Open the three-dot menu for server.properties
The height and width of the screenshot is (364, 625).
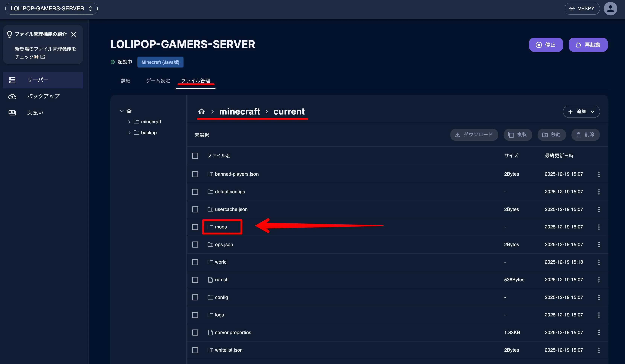pyautogui.click(x=599, y=333)
